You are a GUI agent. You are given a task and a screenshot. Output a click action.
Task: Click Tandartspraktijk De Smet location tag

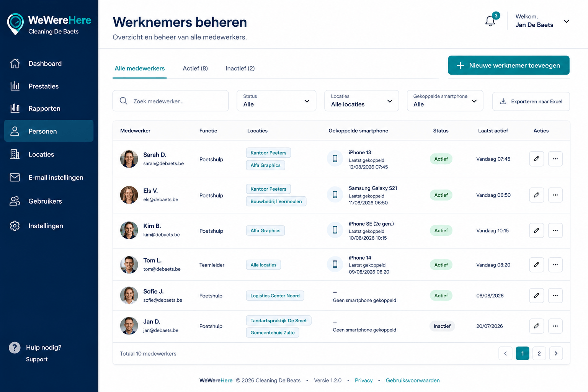[x=279, y=320]
